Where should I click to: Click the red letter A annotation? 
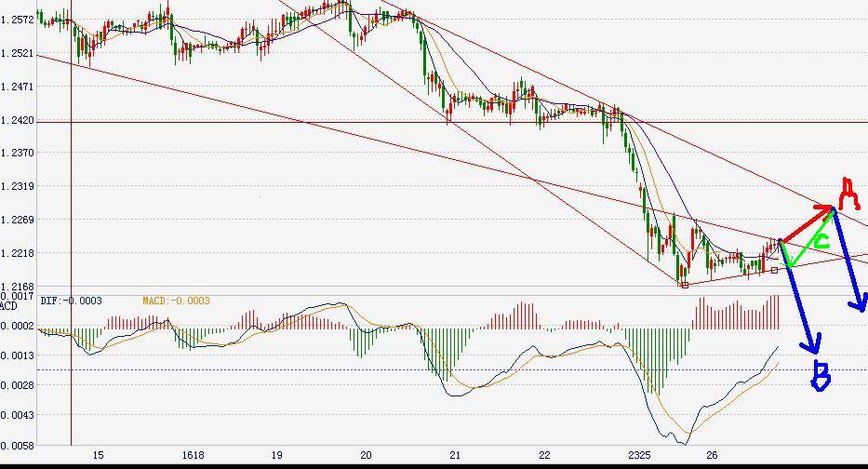(x=847, y=194)
